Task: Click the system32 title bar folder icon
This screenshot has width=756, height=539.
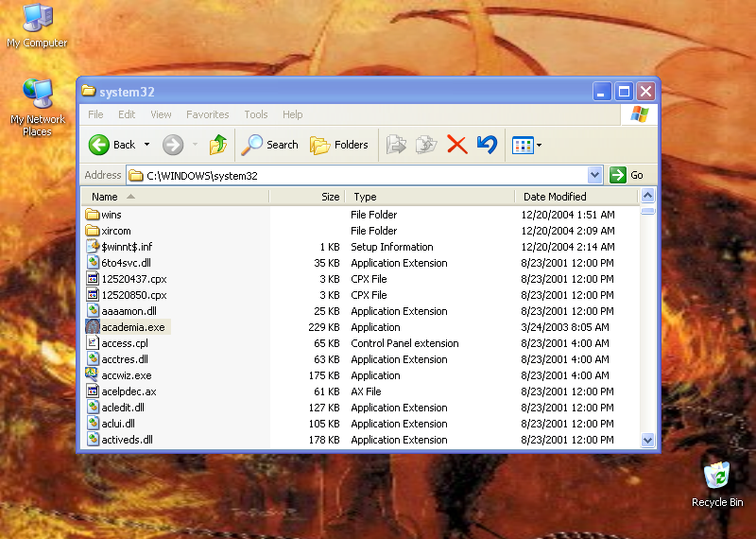Action: pos(88,91)
